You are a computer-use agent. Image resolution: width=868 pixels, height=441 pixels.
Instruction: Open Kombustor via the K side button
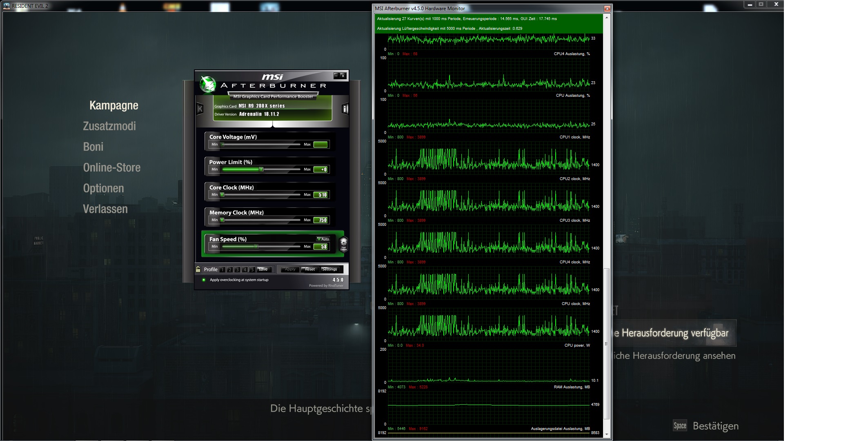(200, 109)
